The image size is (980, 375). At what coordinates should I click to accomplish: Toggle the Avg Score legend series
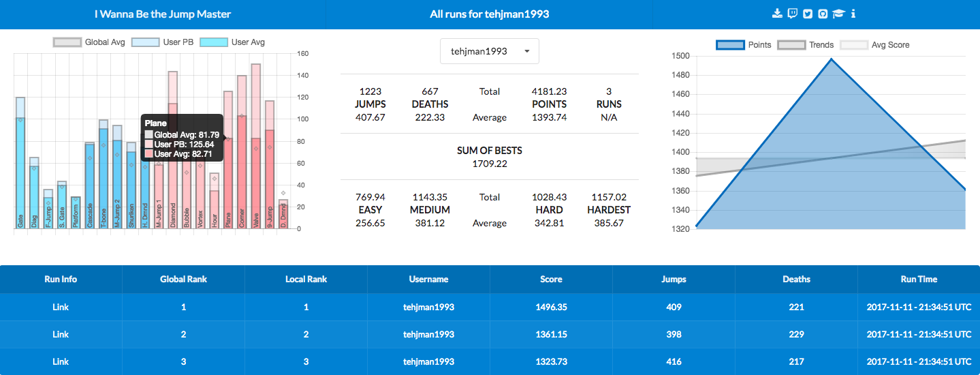tap(875, 45)
